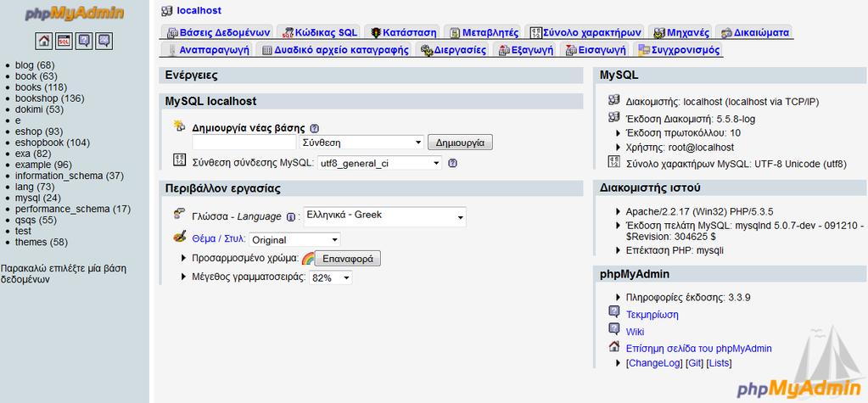Screen dimensions: 868x403
Task: Open the Ελληνικά - Greek language dropdown
Action: click(384, 216)
